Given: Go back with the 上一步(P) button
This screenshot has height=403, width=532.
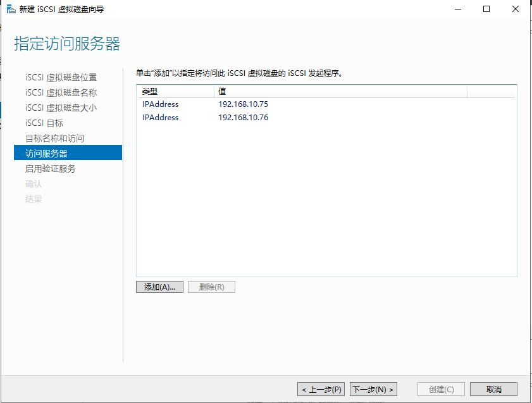Looking at the screenshot, I should coord(321,389).
